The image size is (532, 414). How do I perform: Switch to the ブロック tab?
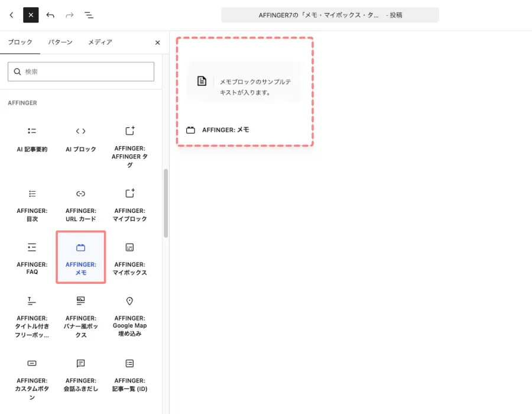point(20,42)
